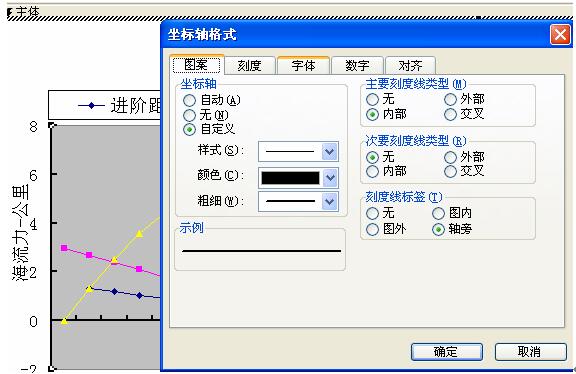Click the first pink square data marker
Screen dimensions: 576x374
tap(64, 248)
